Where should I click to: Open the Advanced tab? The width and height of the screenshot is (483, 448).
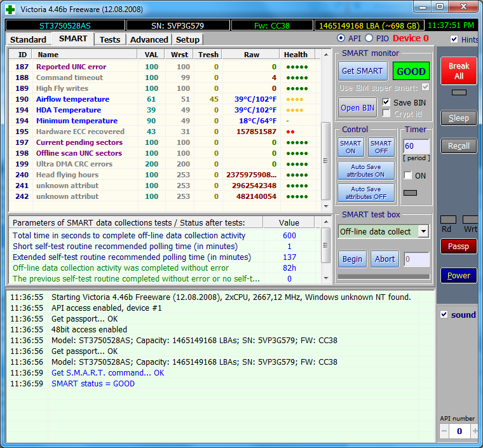149,39
